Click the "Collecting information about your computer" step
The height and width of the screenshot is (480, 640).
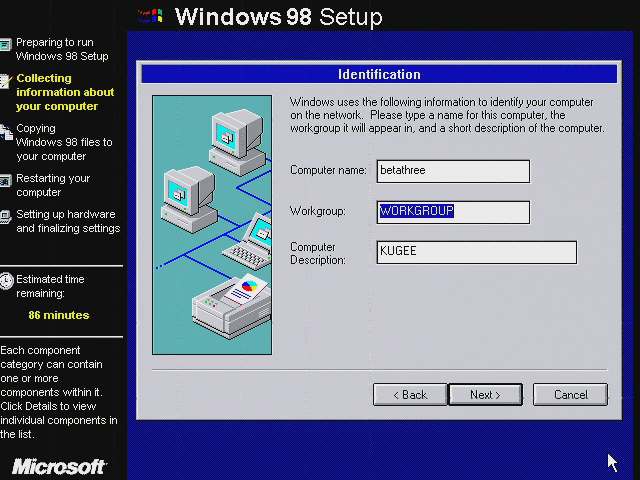pyautogui.click(x=65, y=92)
